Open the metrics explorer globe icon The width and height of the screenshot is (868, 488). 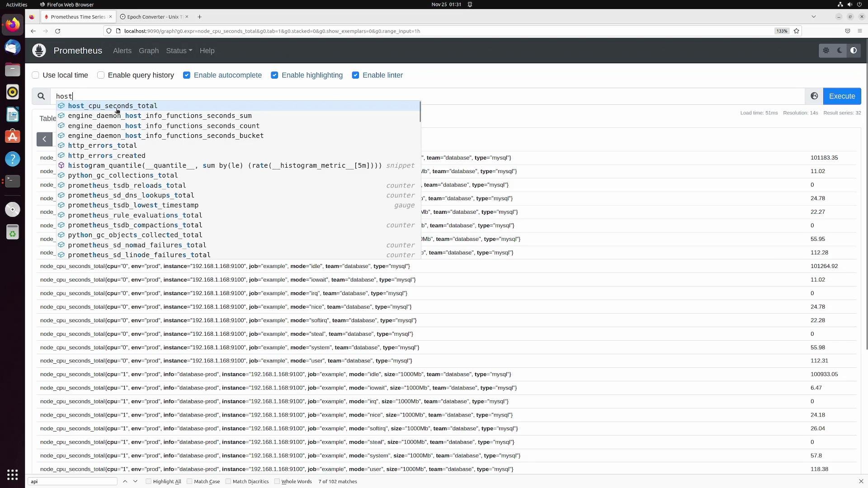pos(814,96)
